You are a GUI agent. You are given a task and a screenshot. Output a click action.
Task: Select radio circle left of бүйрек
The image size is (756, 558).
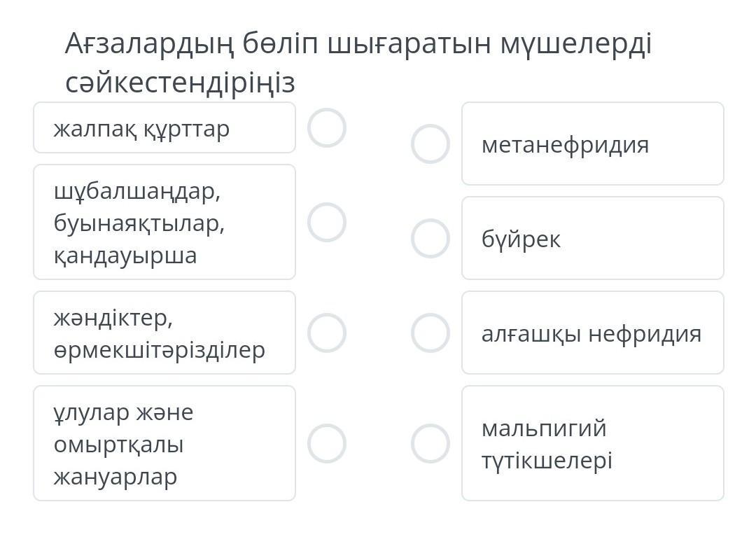(430, 238)
